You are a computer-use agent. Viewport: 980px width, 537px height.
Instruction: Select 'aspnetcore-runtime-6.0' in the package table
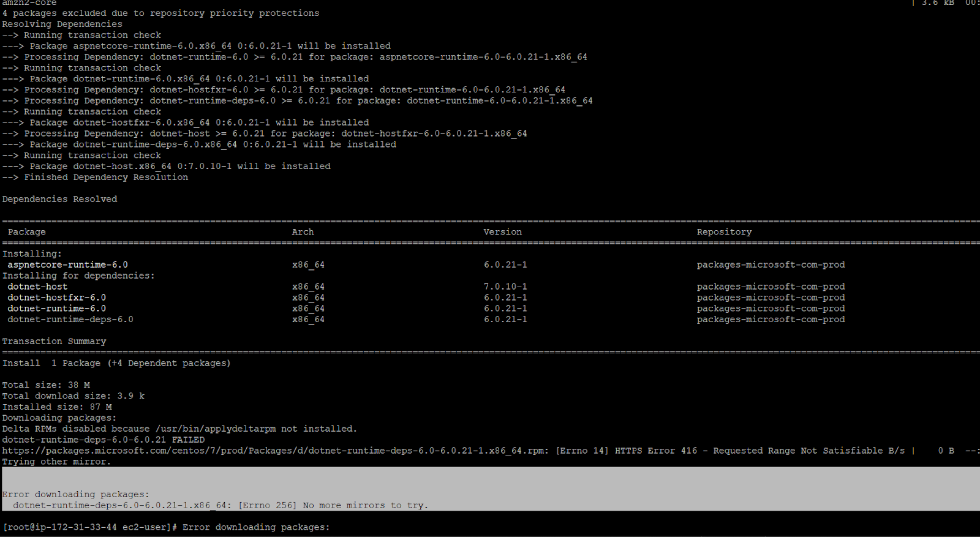coord(68,265)
